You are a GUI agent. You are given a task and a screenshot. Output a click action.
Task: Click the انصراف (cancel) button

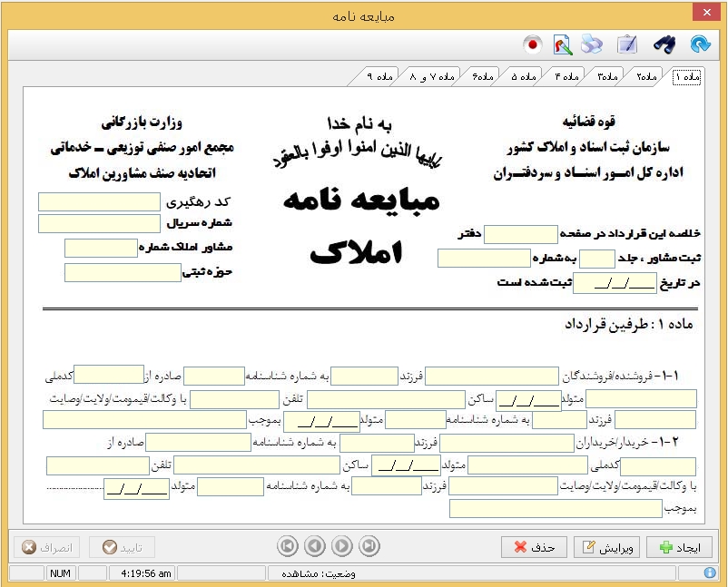(x=47, y=548)
